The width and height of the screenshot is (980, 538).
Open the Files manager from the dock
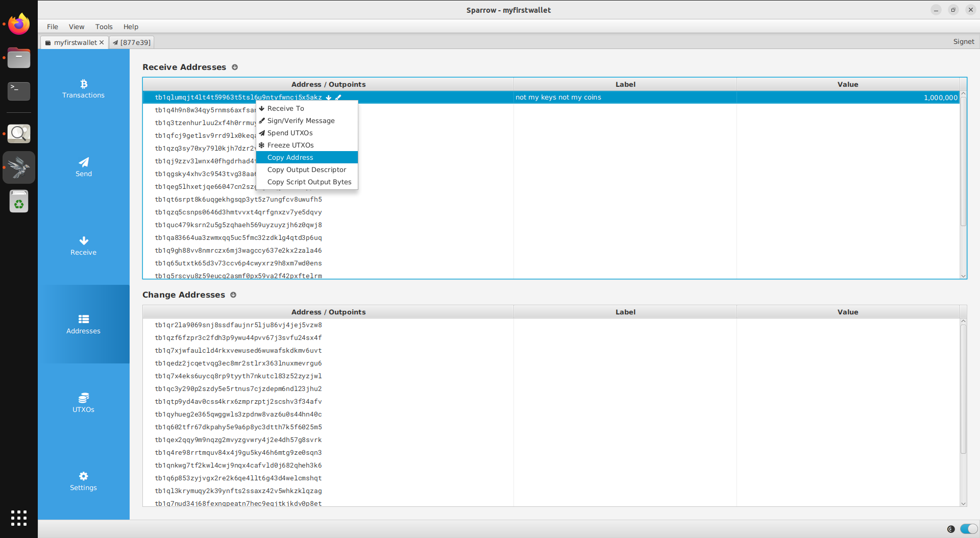(x=19, y=58)
